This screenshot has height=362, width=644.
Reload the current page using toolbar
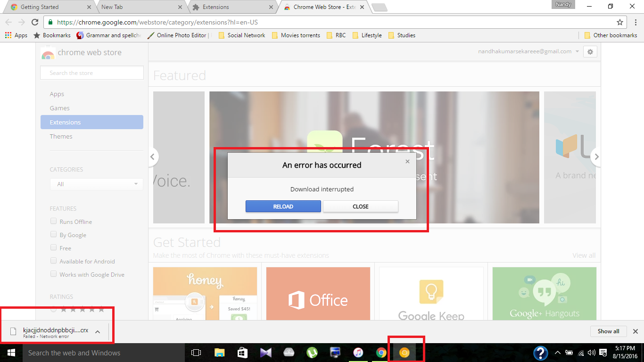pos(34,22)
